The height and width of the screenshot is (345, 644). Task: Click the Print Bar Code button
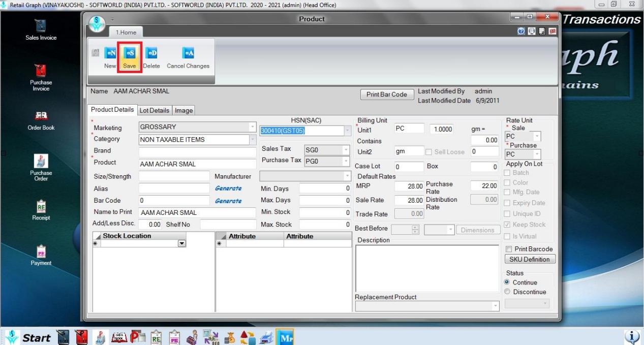pyautogui.click(x=386, y=95)
